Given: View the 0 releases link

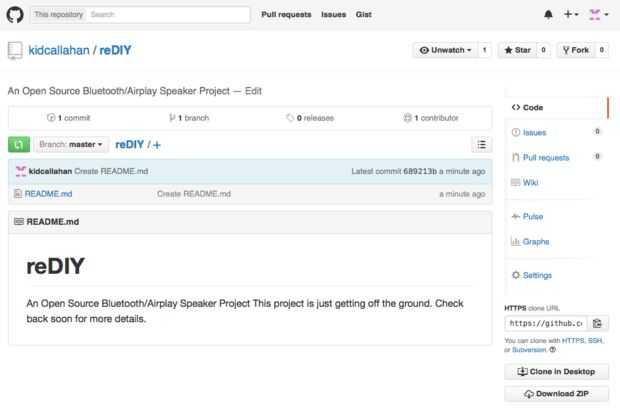Looking at the screenshot, I should [310, 118].
